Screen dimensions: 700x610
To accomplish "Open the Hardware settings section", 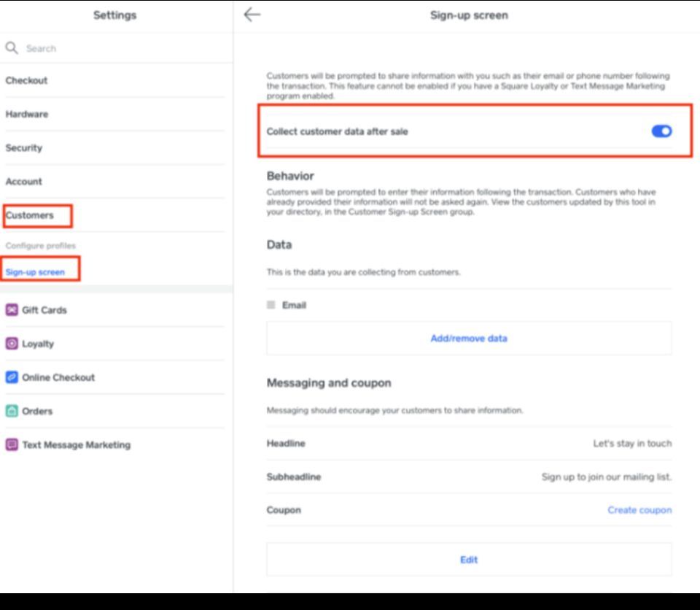I will coord(26,115).
